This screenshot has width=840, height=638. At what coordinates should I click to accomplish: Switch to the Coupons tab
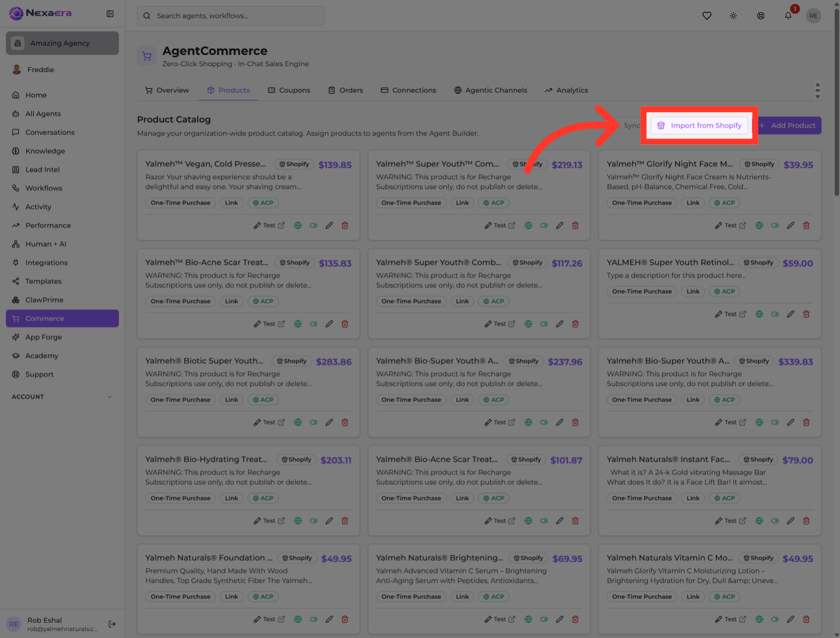click(289, 90)
